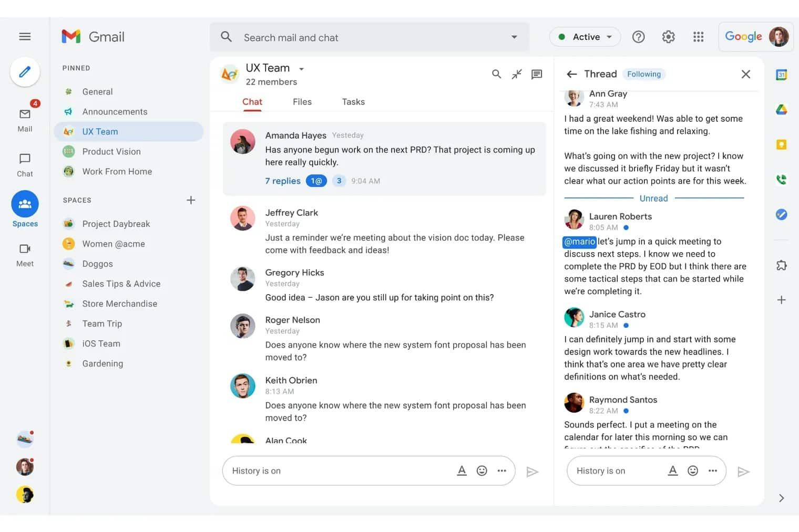799x532 pixels.
Task: Open the Tasks side panel icon
Action: click(x=782, y=214)
